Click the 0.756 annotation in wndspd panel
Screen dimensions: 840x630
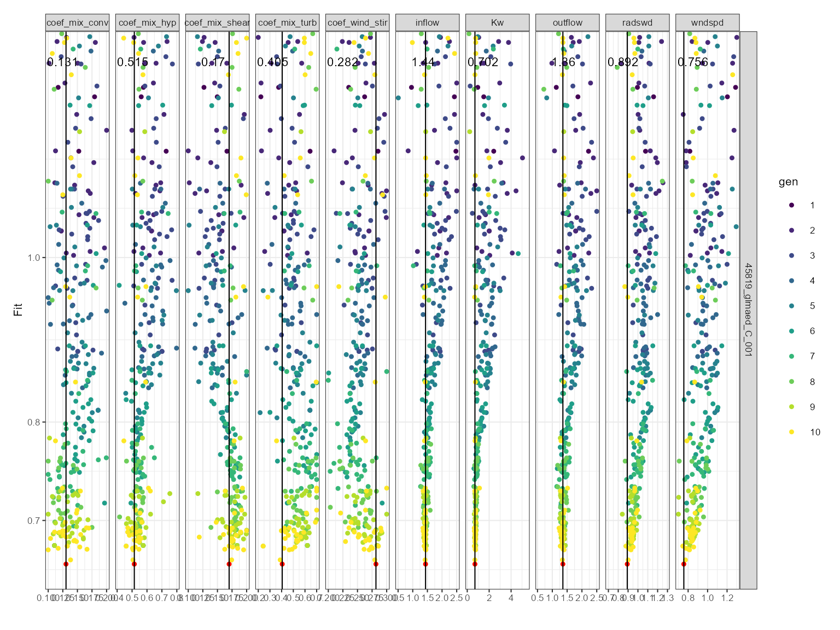692,62
